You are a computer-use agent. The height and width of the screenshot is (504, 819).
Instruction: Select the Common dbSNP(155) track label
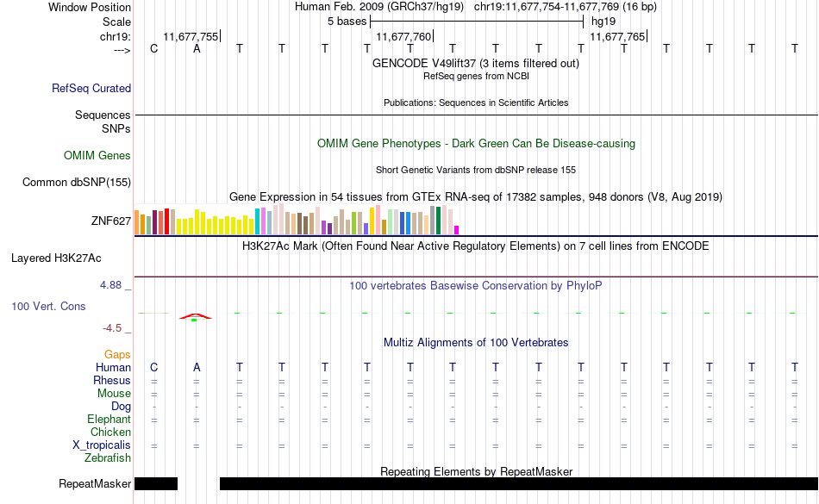(77, 182)
